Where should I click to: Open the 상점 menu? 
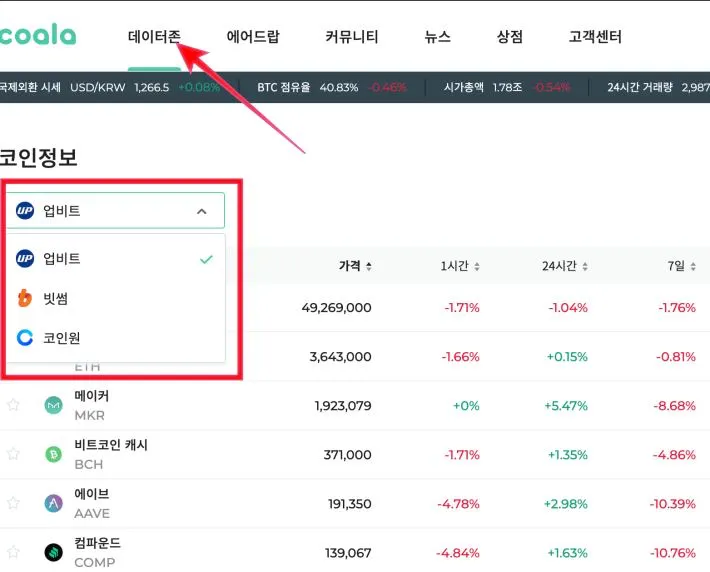click(x=510, y=37)
